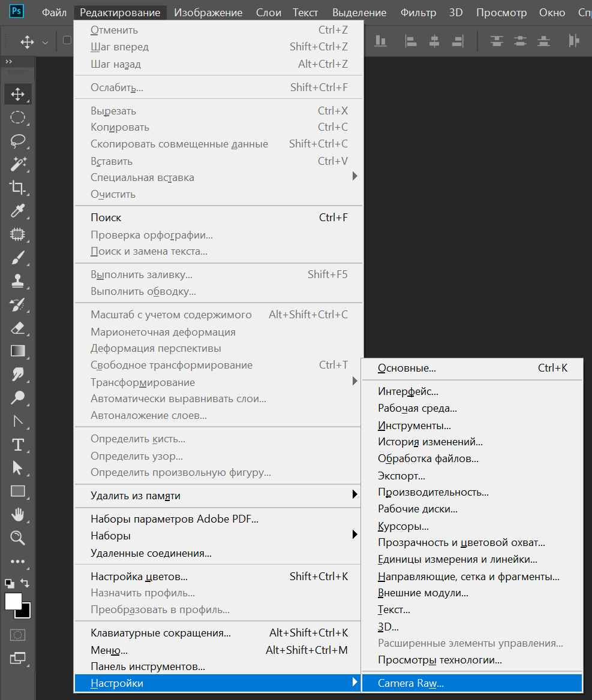Select the Zoom tool

[x=18, y=538]
